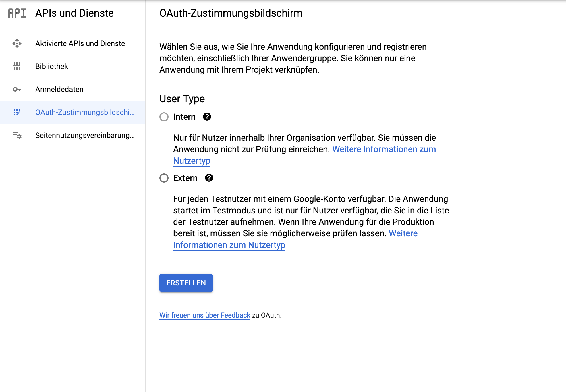The height and width of the screenshot is (392, 566).
Task: Open Weitere Informationen zum Nutzertyp under Extern
Action: [229, 245]
